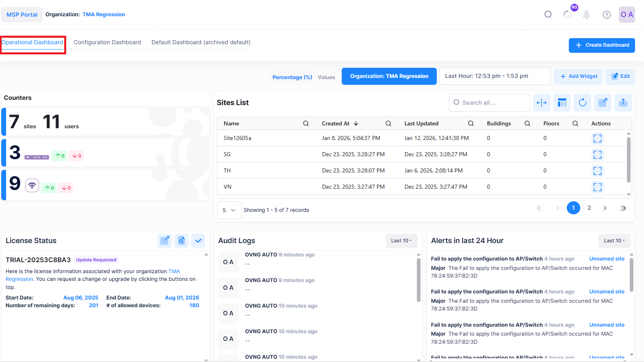Switch display to Values mode

(x=326, y=77)
